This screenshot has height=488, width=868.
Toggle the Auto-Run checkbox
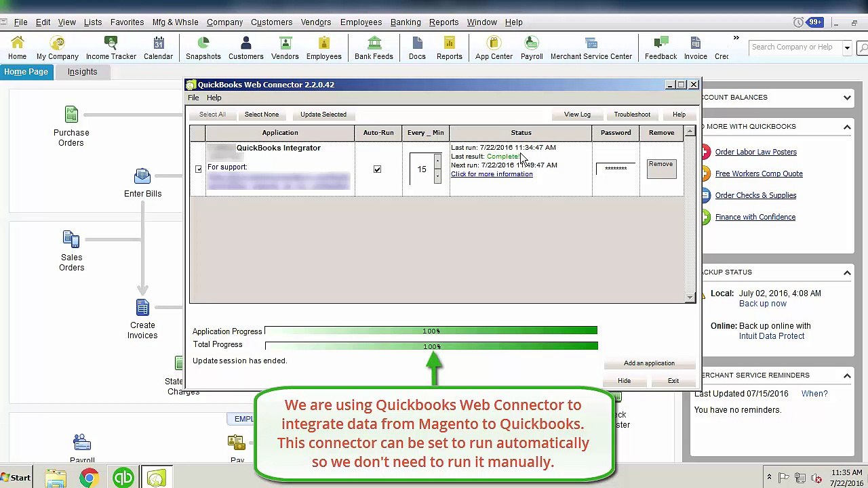click(x=378, y=169)
